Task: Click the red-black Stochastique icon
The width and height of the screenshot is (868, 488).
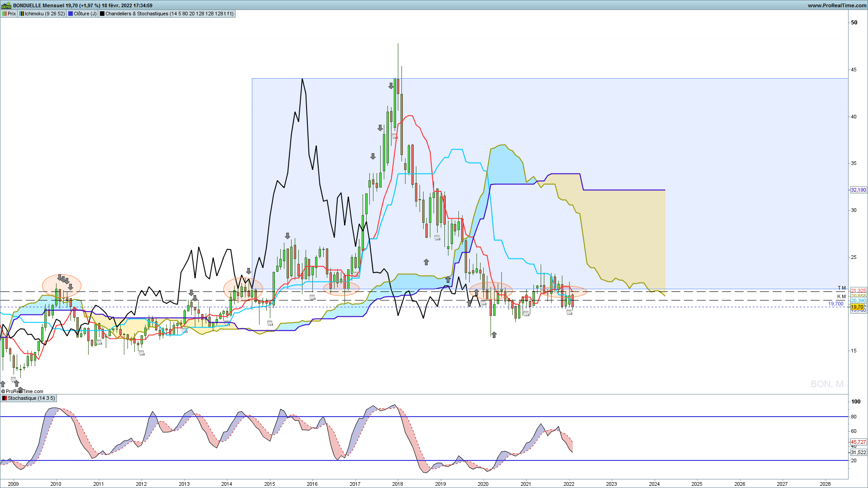Action: [x=5, y=398]
